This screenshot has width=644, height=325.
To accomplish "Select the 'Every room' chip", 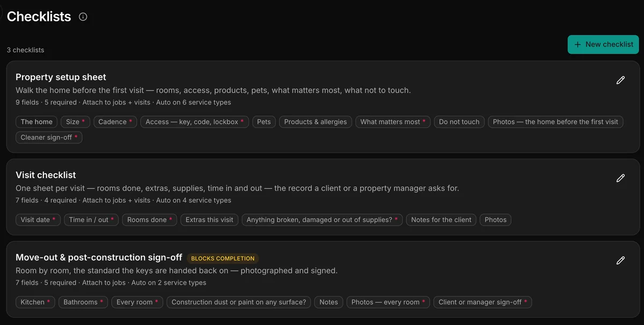I will click(x=137, y=302).
